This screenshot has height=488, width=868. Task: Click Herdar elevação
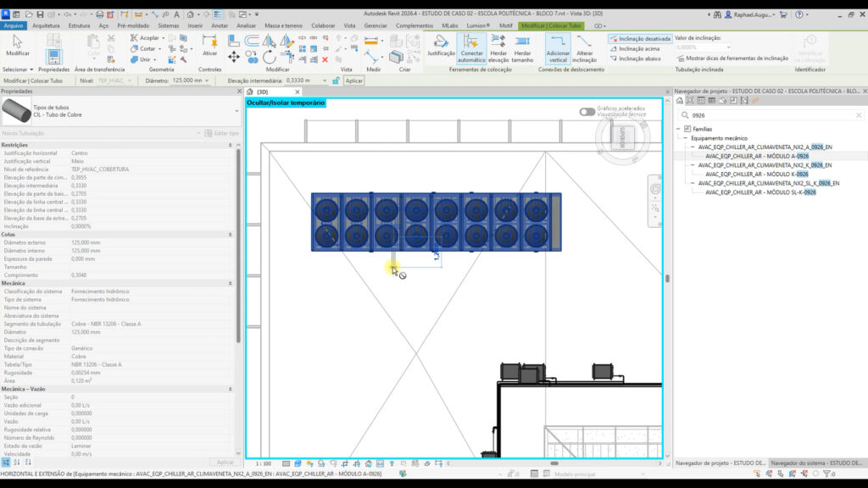pyautogui.click(x=498, y=48)
